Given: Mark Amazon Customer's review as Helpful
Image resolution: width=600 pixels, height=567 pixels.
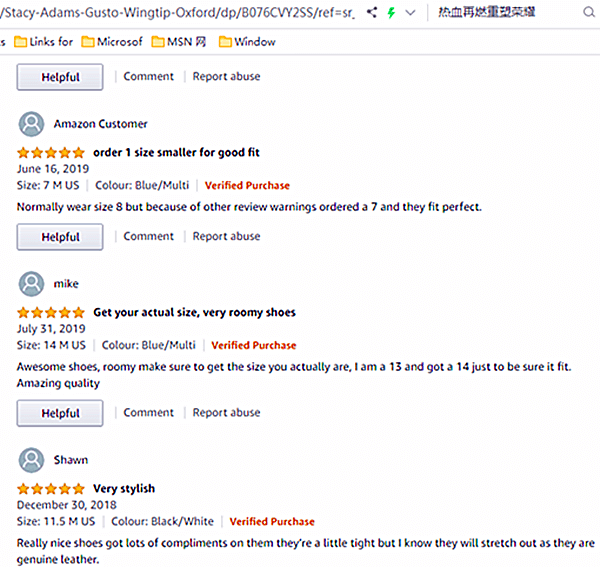Looking at the screenshot, I should tap(60, 237).
